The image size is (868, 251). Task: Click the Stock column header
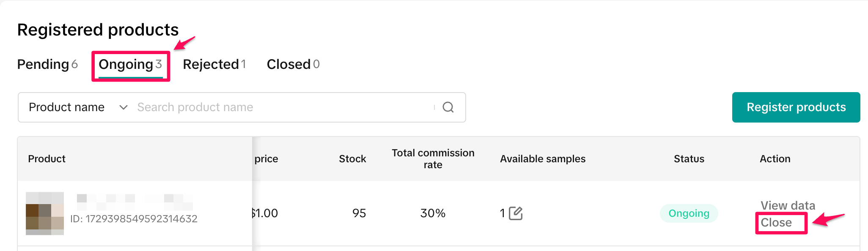point(352,159)
